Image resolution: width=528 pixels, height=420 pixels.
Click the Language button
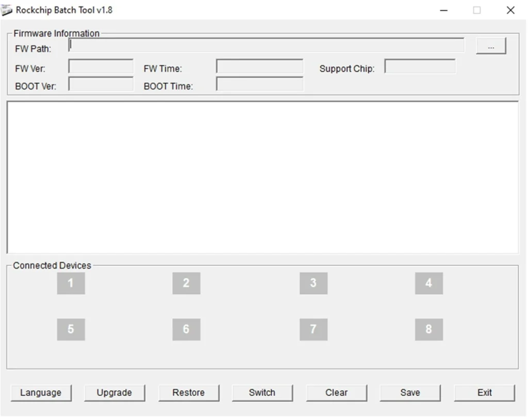[41, 393]
